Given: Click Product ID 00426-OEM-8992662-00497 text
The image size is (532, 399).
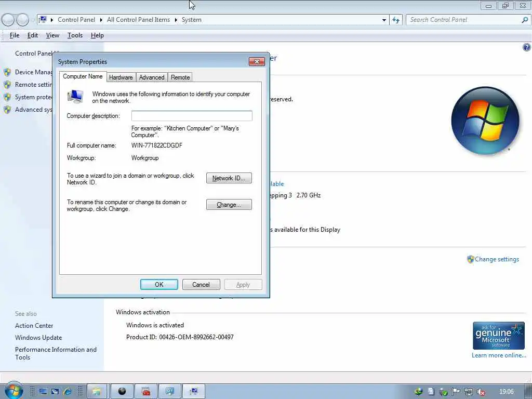Looking at the screenshot, I should (180, 337).
